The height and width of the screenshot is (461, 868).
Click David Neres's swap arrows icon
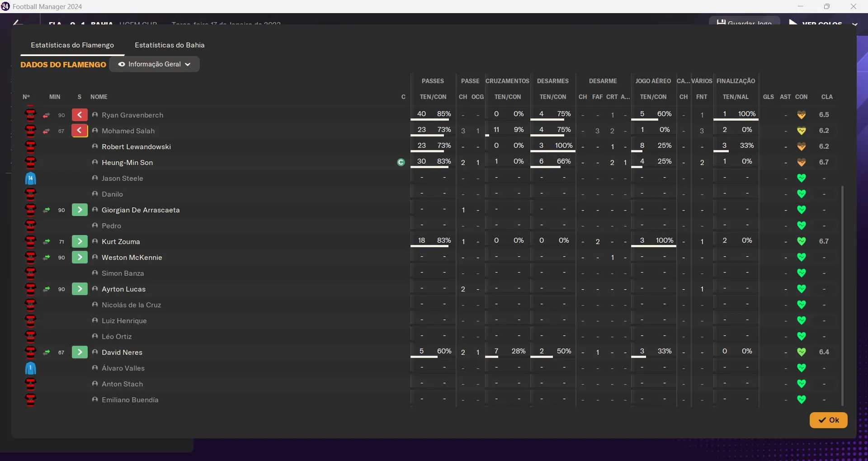pyautogui.click(x=46, y=353)
